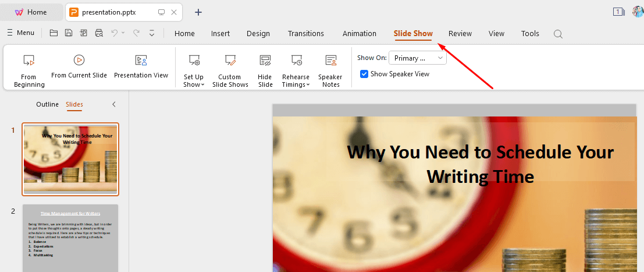Viewport: 644px width, 272px height.
Task: Collapse the slide panel with chevron
Action: 114,104
